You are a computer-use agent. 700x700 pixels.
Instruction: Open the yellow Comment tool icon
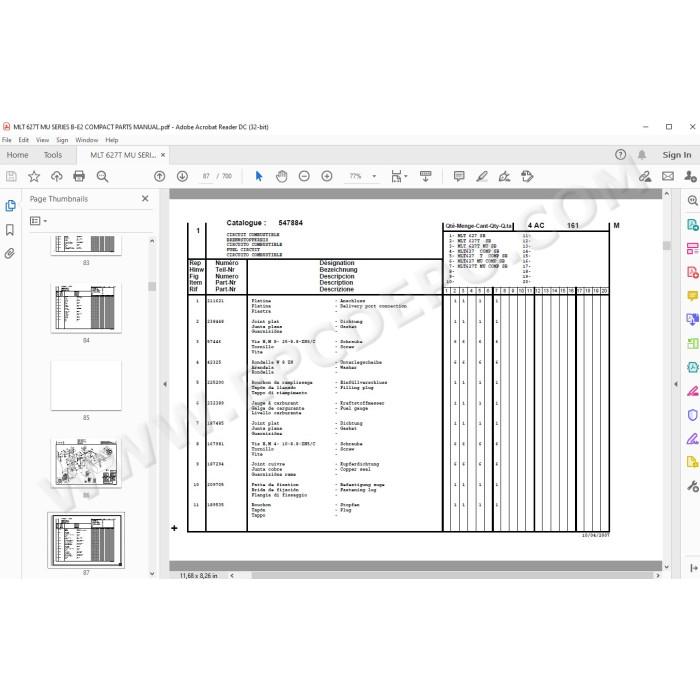692,296
